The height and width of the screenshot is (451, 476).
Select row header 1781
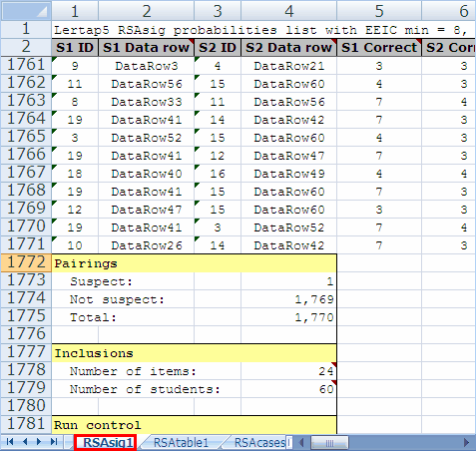[26, 424]
